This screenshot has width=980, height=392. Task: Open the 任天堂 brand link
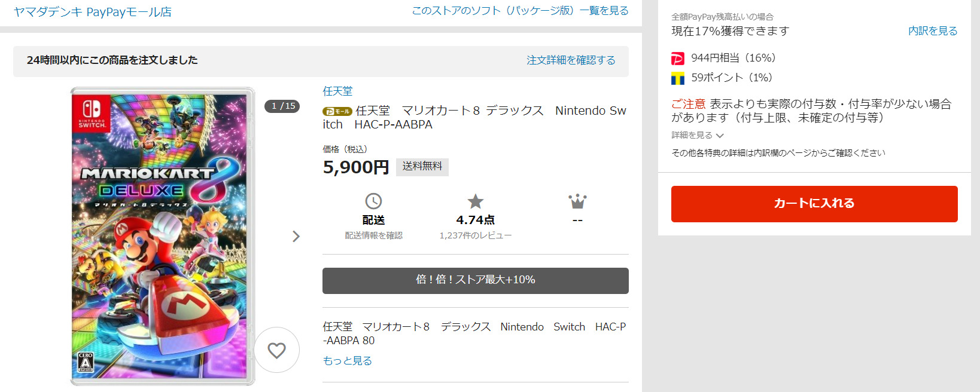337,91
